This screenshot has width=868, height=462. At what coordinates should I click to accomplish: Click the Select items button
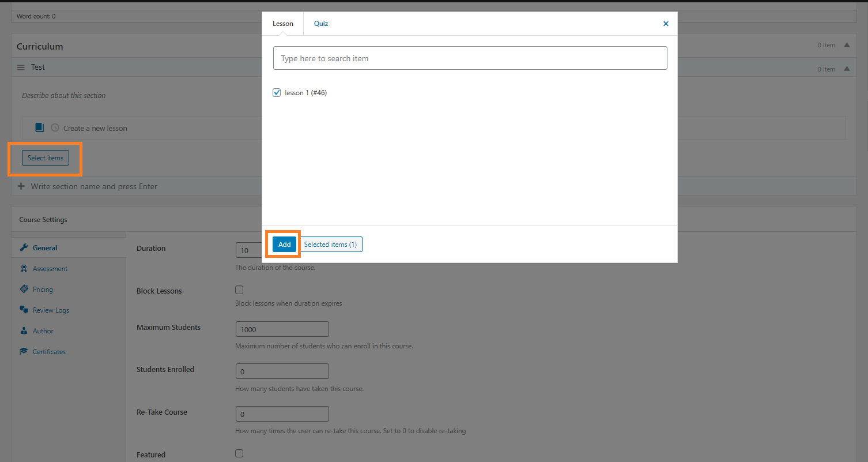(x=46, y=158)
